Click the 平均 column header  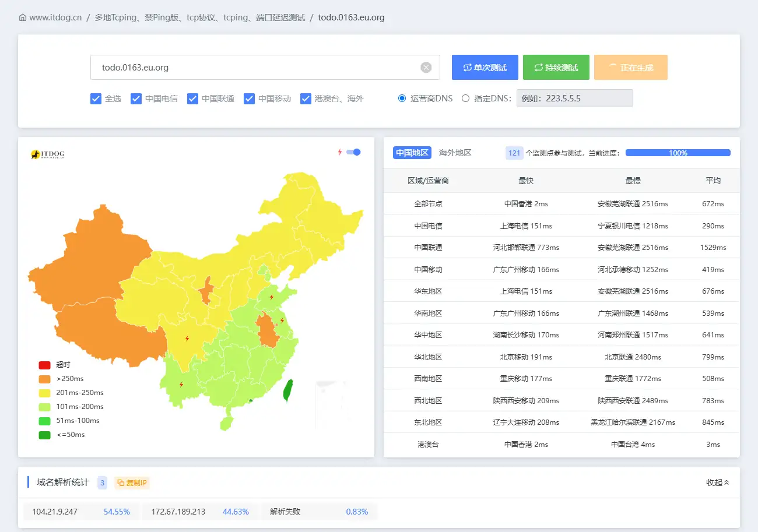pyautogui.click(x=713, y=181)
